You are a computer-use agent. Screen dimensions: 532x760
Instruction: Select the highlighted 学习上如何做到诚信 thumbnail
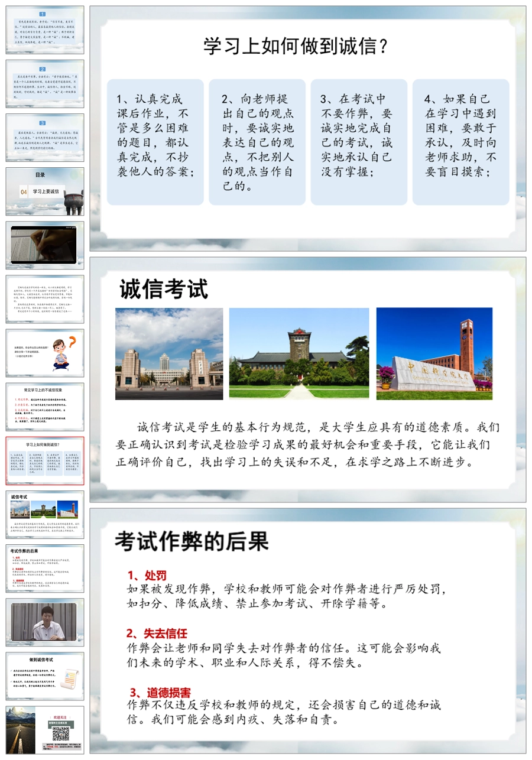(x=45, y=461)
